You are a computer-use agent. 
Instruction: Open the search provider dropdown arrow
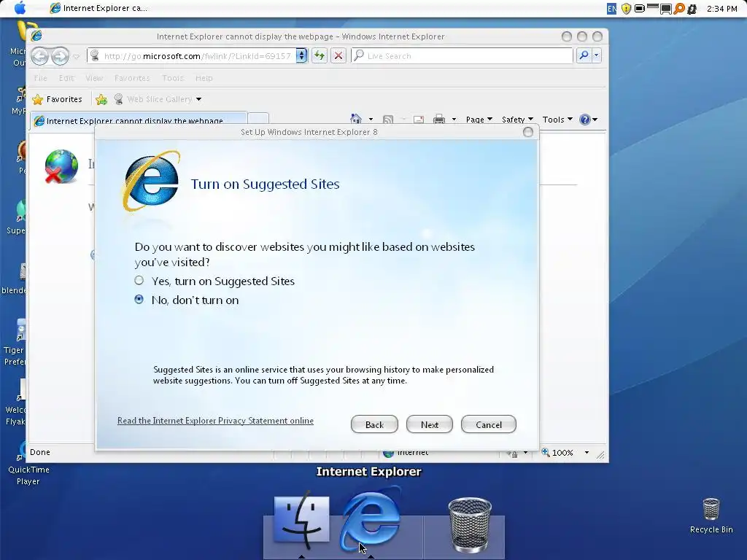pyautogui.click(x=596, y=55)
